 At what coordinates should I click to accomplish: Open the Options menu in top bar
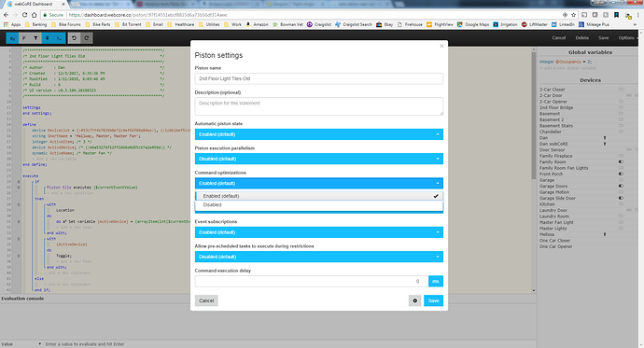627,37
